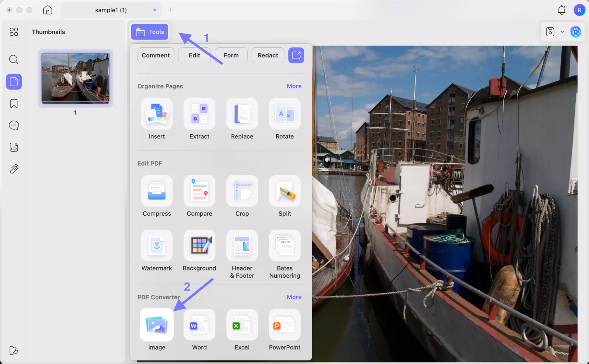Click the Tools button

[x=149, y=32]
